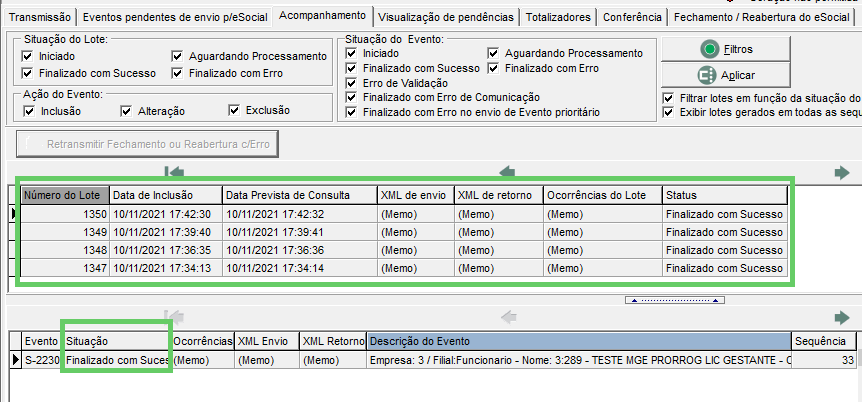
Task: Click consulta date 10/11/2021 17:36:36
Action: [300, 251]
